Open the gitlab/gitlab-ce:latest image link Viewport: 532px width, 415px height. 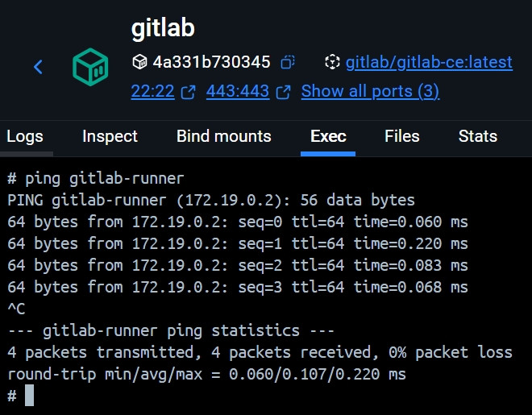[x=429, y=62]
